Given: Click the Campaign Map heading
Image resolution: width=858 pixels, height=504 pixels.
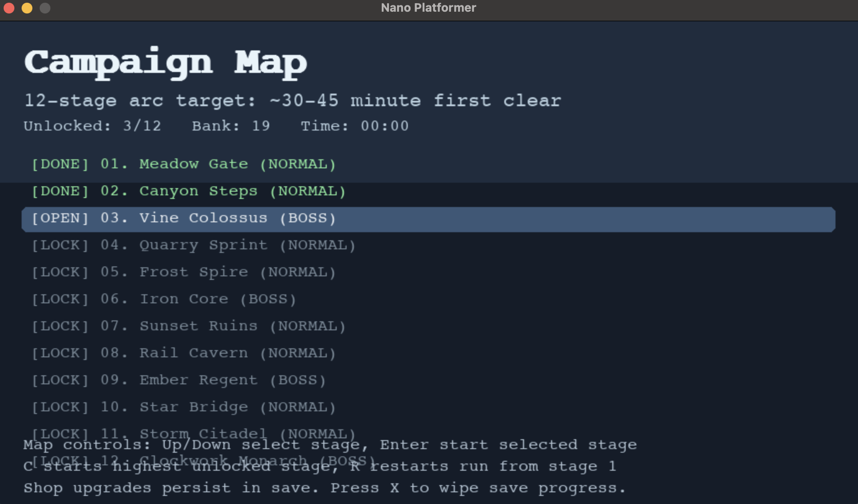Looking at the screenshot, I should tap(165, 63).
